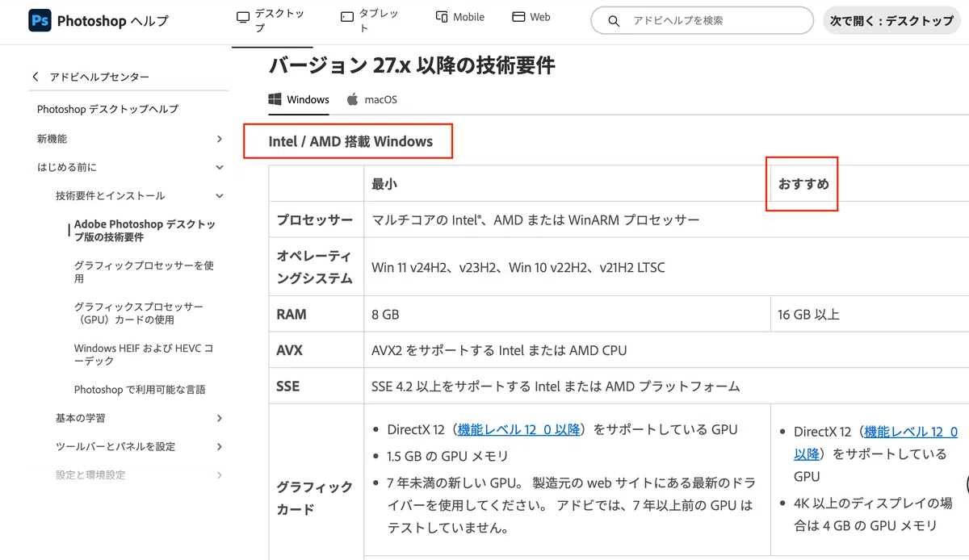Expand the 新機能 sidebar section
Image resolution: width=969 pixels, height=560 pixels.
tap(220, 139)
